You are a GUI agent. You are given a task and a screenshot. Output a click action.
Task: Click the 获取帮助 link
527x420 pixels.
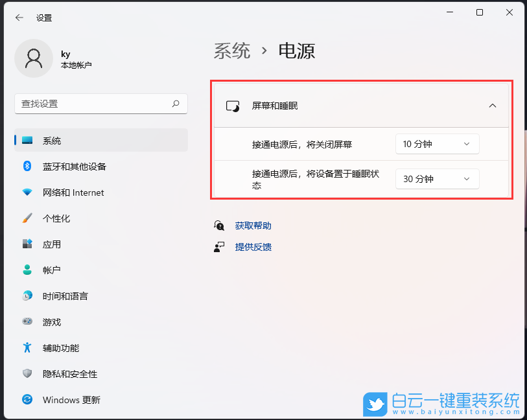pos(253,226)
